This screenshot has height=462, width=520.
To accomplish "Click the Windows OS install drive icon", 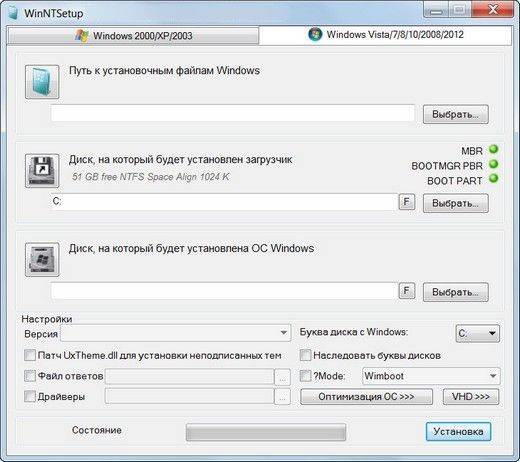I will [x=42, y=259].
